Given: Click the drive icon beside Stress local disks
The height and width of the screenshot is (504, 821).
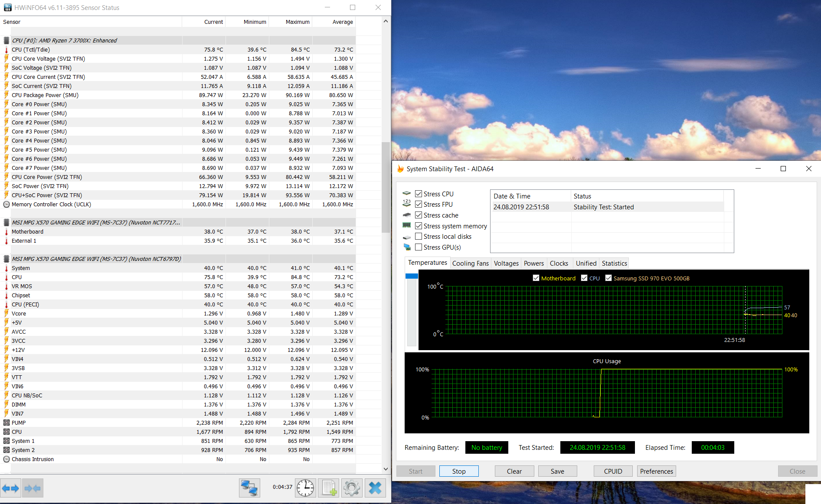Looking at the screenshot, I should pos(406,237).
